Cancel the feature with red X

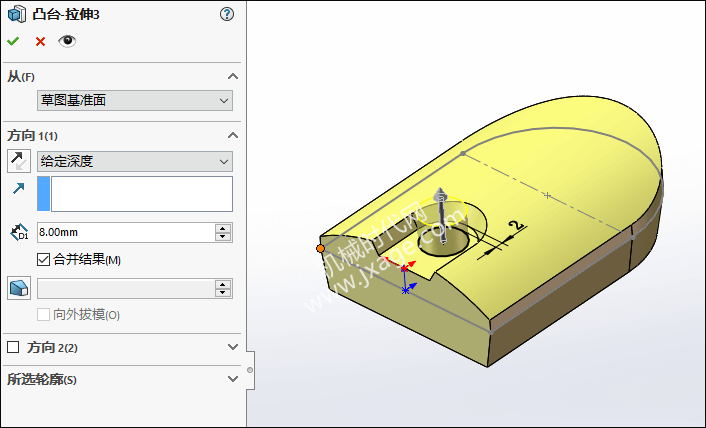[41, 41]
